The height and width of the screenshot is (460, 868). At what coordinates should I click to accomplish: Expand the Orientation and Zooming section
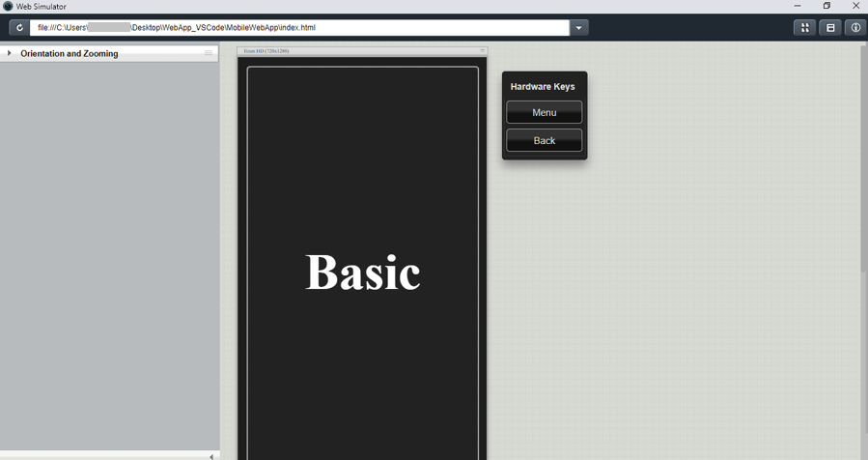tap(10, 53)
